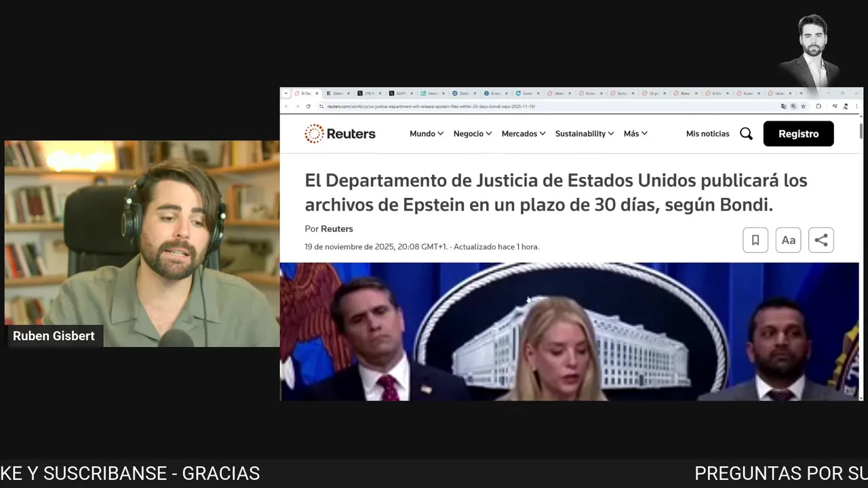Click 'Actualizado hace 1 hora' text
The width and height of the screenshot is (868, 488).
tap(496, 247)
